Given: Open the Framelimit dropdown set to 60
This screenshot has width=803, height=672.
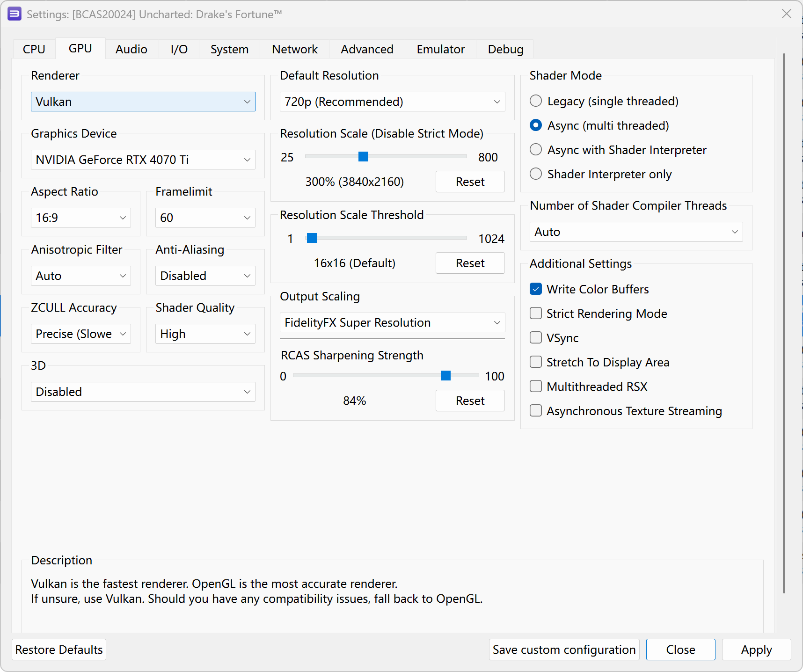Looking at the screenshot, I should tap(205, 218).
